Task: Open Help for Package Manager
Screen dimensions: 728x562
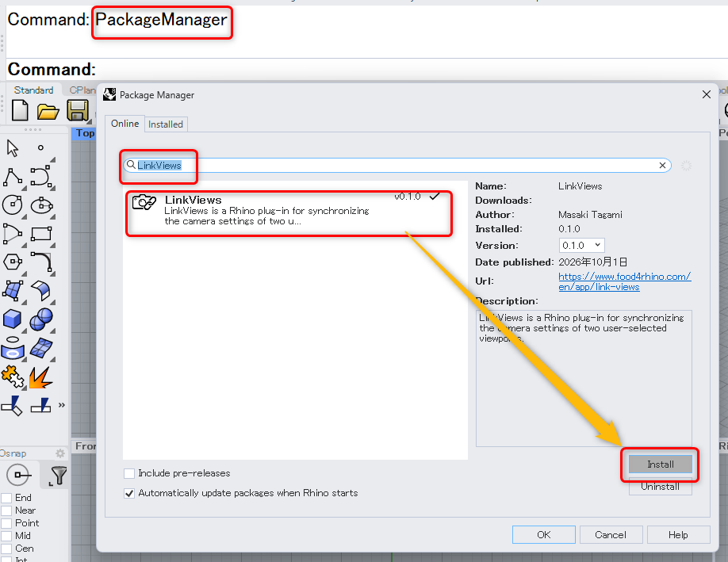Action: (x=678, y=534)
